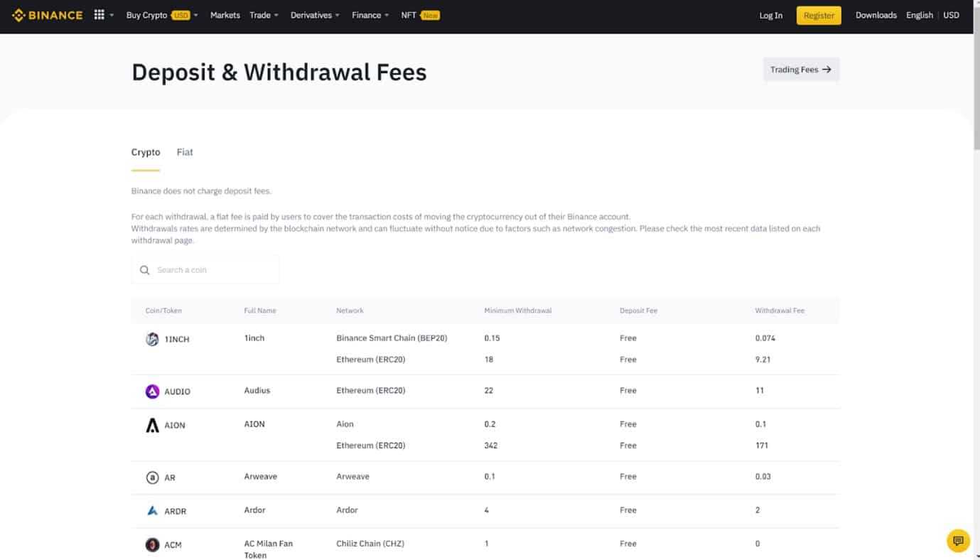This screenshot has height=560, width=980.
Task: Click the AUDIO token icon
Action: (x=152, y=391)
